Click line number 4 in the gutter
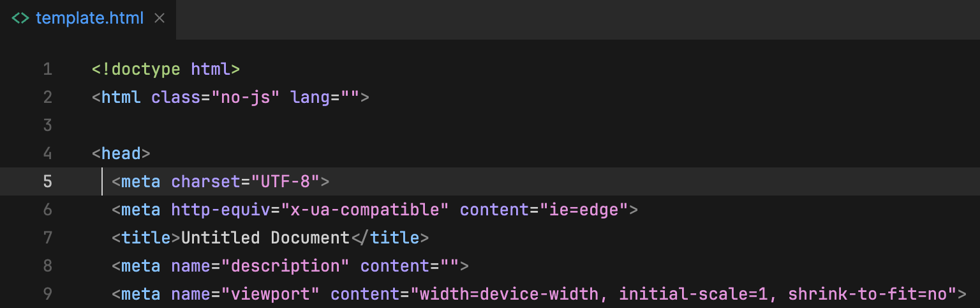980x308 pixels. coord(48,153)
